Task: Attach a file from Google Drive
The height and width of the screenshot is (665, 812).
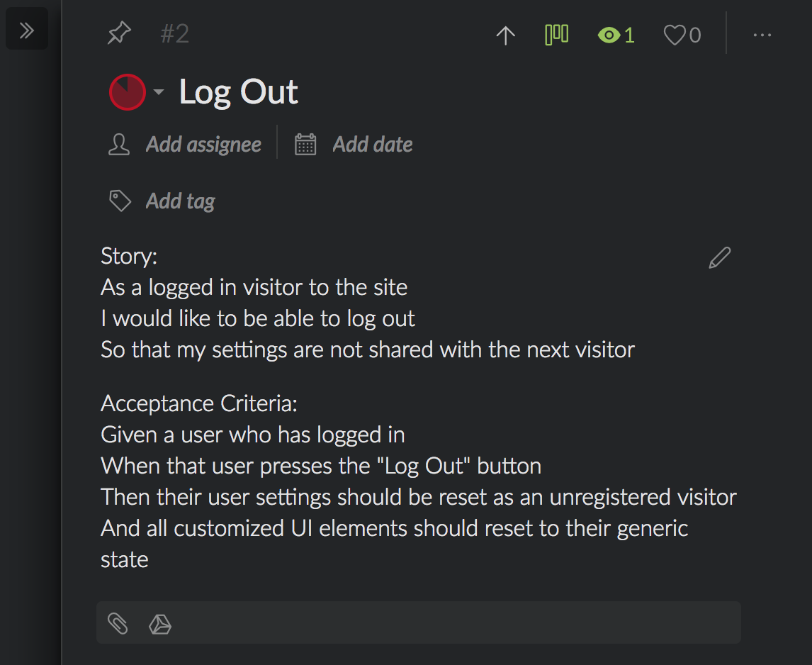Action: [x=160, y=624]
